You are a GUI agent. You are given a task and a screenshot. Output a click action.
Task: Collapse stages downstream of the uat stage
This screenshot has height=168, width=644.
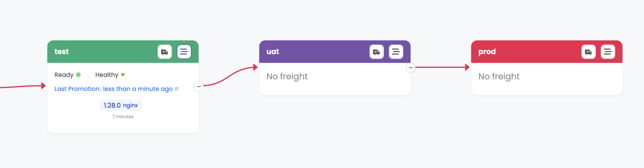(411, 68)
